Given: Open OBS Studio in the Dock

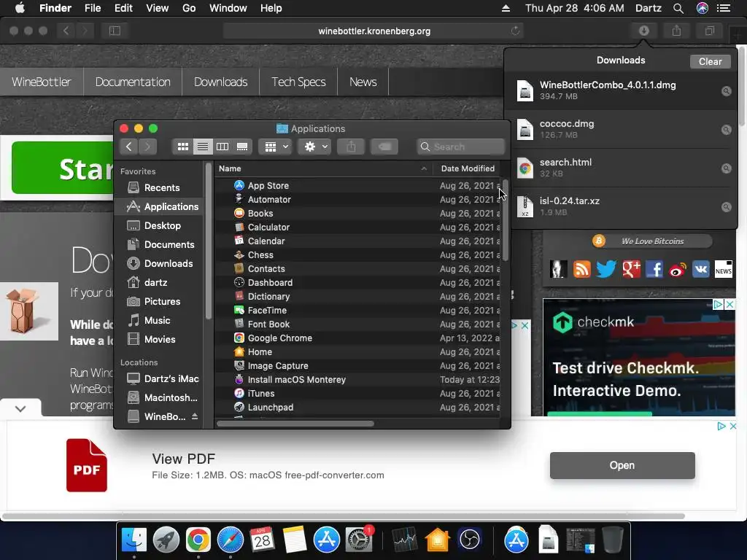Looking at the screenshot, I should [x=470, y=540].
